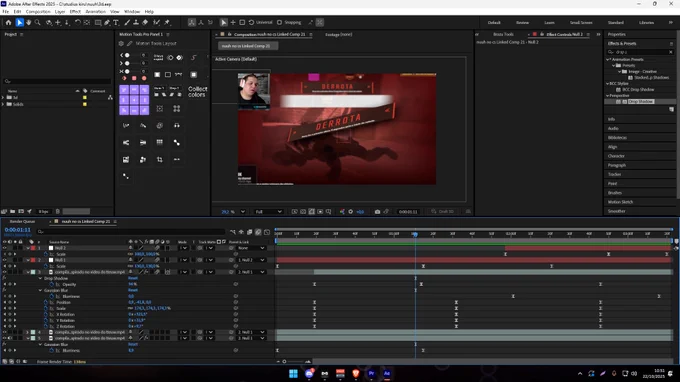Expand layer 4 properties
The height and width of the screenshot is (382, 680).
[x=28, y=332]
